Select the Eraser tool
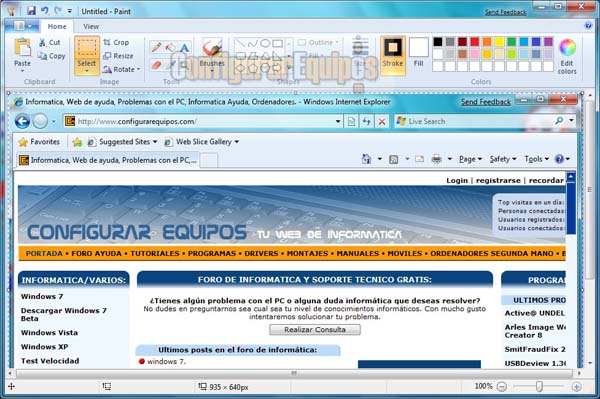 [x=156, y=65]
